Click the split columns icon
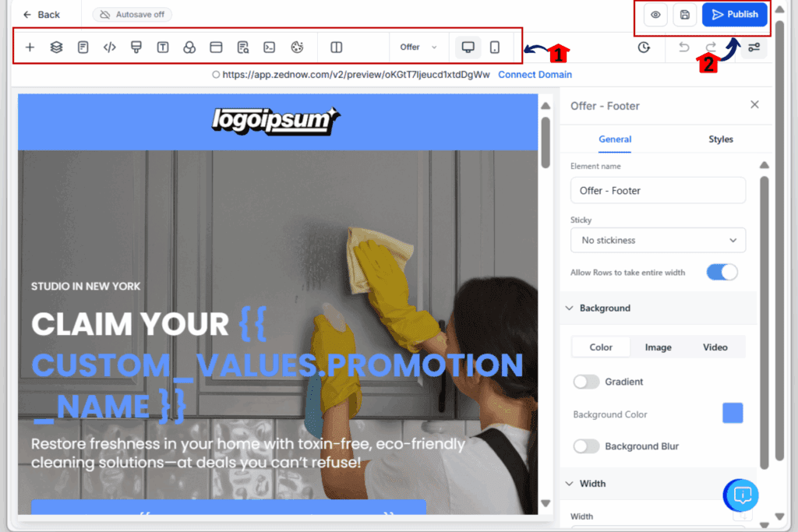The height and width of the screenshot is (532, 798). pyautogui.click(x=337, y=48)
